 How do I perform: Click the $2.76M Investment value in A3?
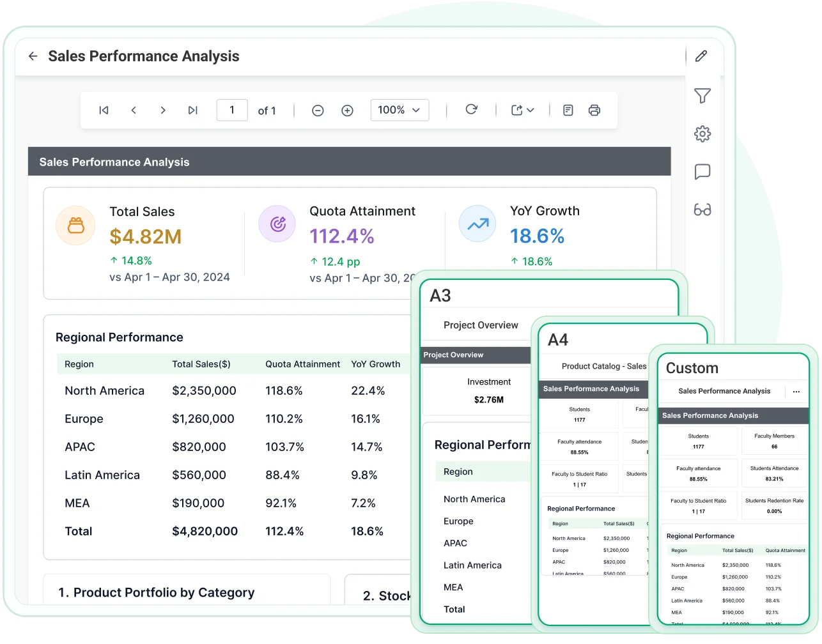tap(489, 400)
